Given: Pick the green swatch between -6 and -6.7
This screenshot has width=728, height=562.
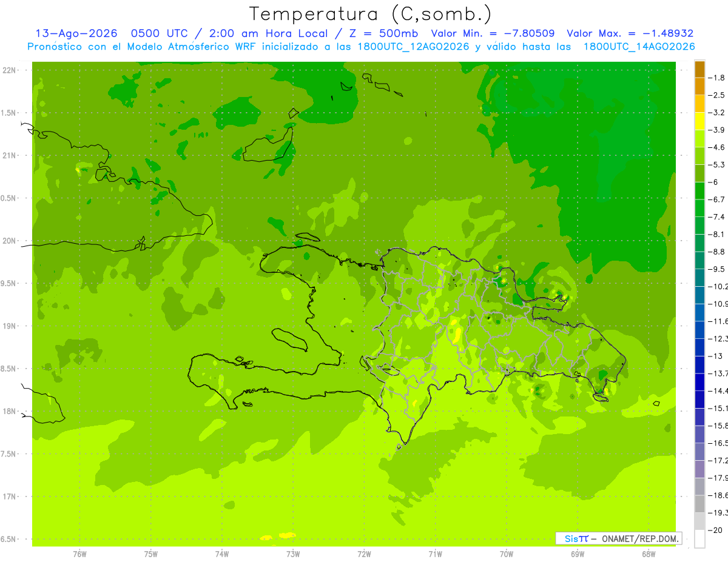Looking at the screenshot, I should [x=699, y=191].
